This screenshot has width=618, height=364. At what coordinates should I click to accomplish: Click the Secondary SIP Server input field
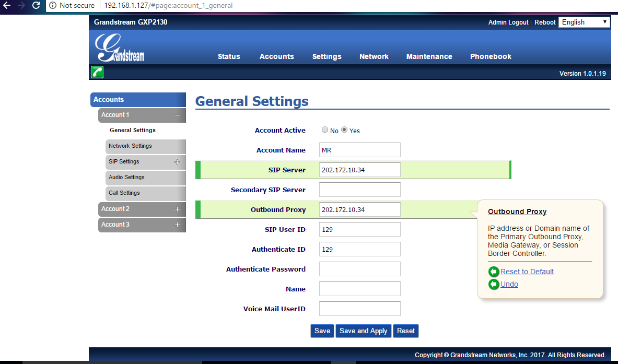point(359,189)
